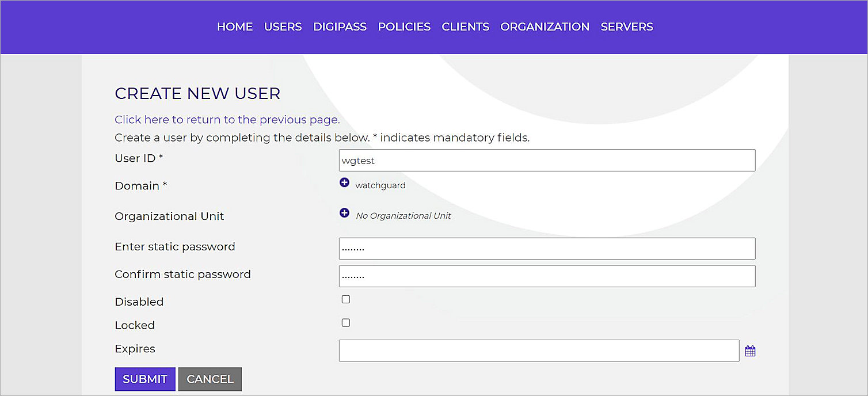Enable the Disabled checkbox

[x=345, y=299]
